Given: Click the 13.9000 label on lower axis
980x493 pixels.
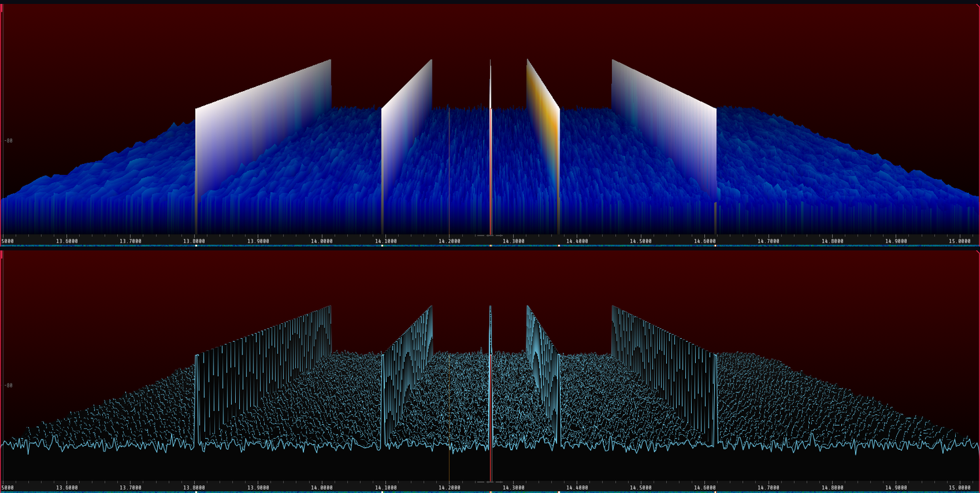Looking at the screenshot, I should [x=258, y=488].
